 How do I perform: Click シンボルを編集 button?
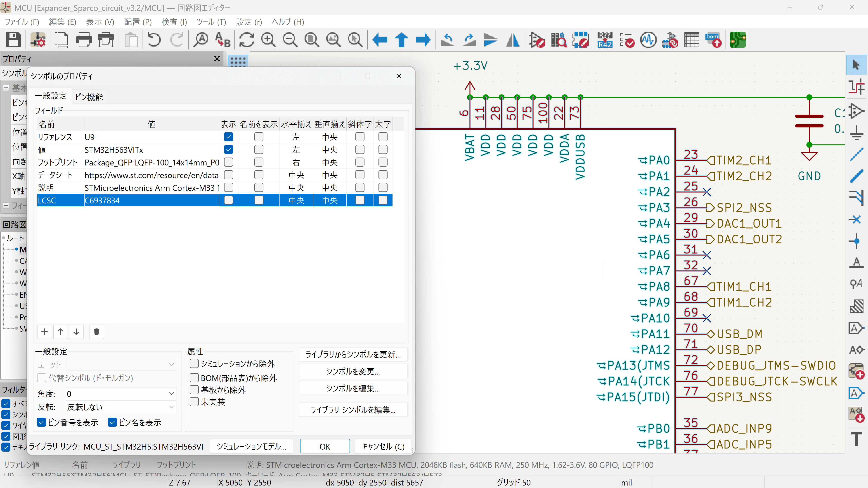[353, 389]
